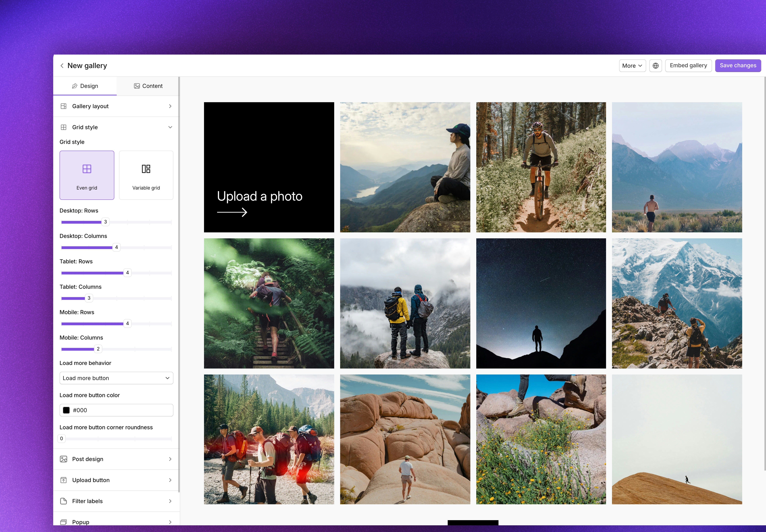Open the Gallery layout panel icon

(64, 106)
